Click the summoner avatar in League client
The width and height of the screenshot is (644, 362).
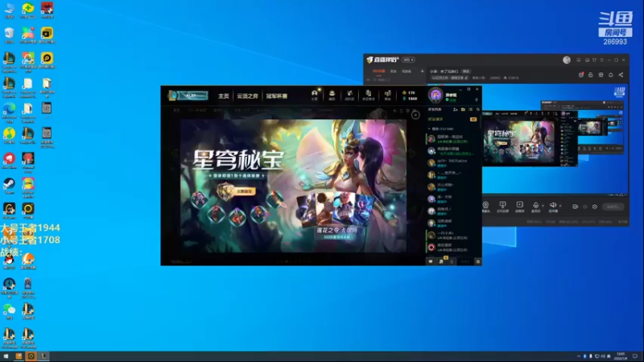(x=436, y=95)
